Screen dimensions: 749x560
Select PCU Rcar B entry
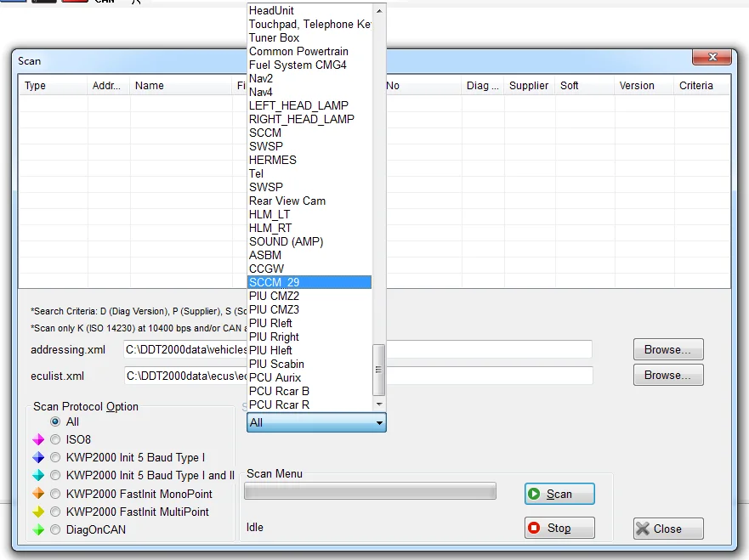pos(309,391)
